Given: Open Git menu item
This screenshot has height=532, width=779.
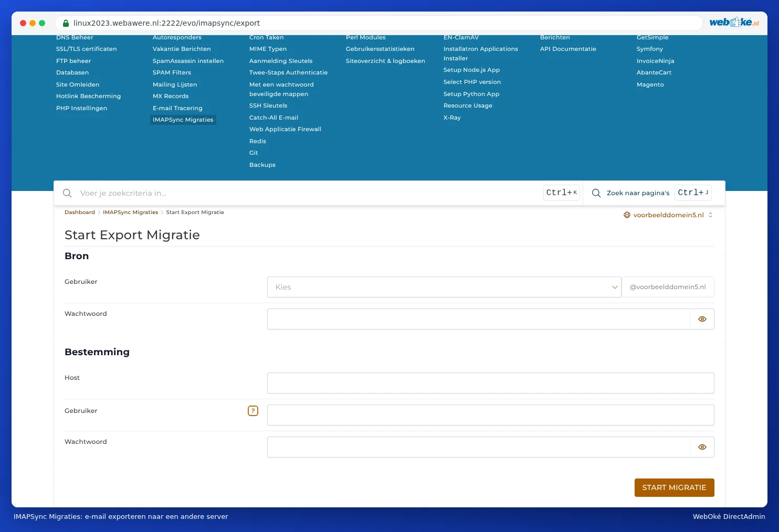Looking at the screenshot, I should 254,153.
